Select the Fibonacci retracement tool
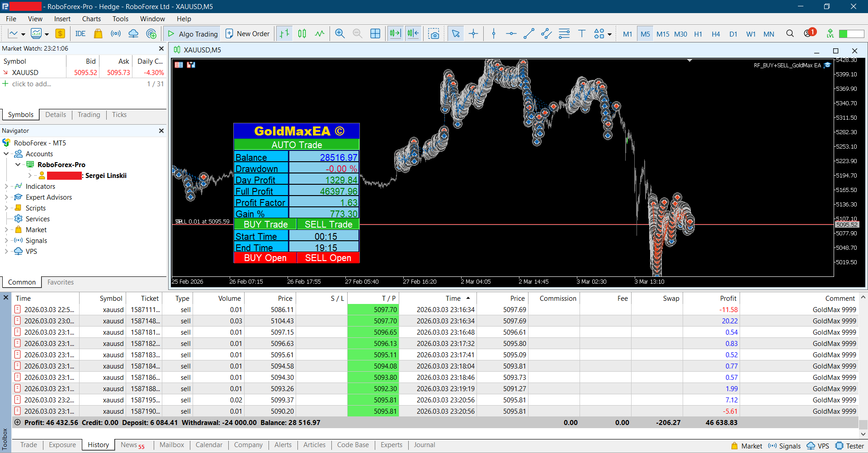This screenshot has width=868, height=453. click(564, 34)
